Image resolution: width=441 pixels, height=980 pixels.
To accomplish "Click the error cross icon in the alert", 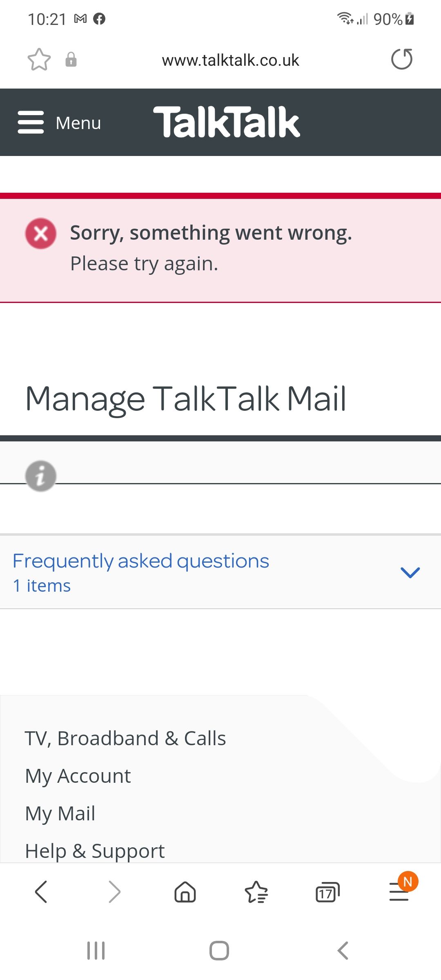I will 41,234.
